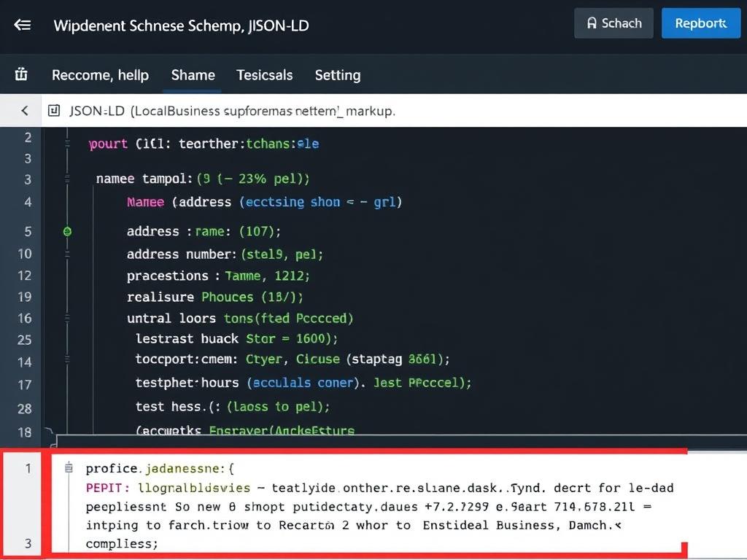Click the JSON-LD LocalBusiness markup title

(x=232, y=111)
